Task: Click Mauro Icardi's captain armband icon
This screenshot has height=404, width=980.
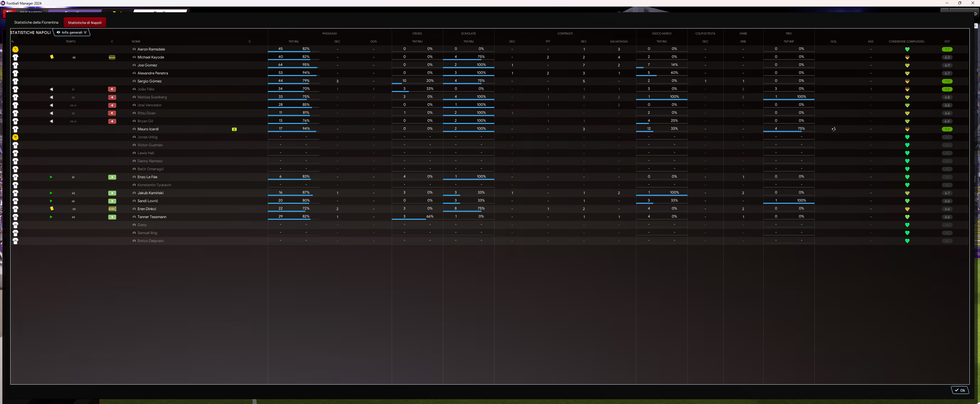Action: tap(234, 129)
